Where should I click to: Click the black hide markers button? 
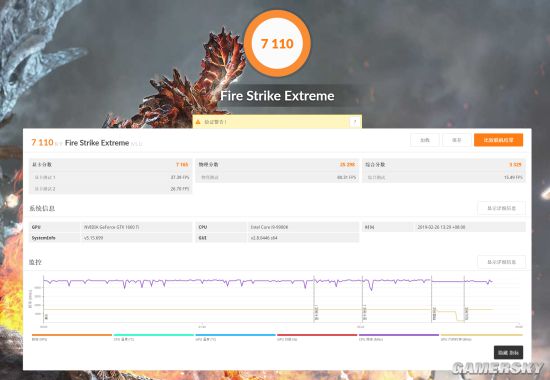pyautogui.click(x=508, y=353)
